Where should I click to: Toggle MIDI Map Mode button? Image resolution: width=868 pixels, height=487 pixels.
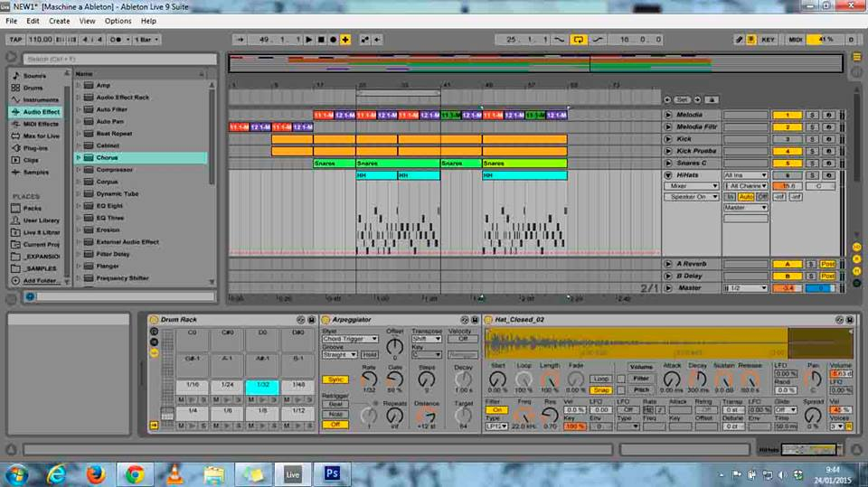[x=796, y=39]
